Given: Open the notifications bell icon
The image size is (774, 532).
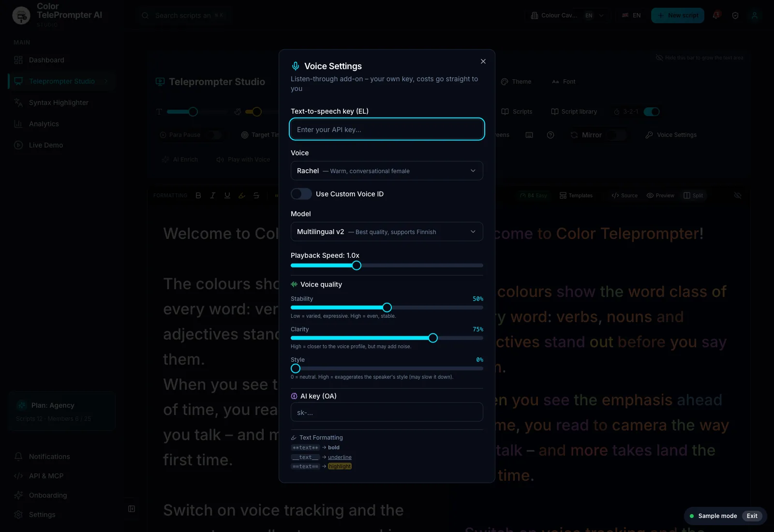Looking at the screenshot, I should click(716, 15).
